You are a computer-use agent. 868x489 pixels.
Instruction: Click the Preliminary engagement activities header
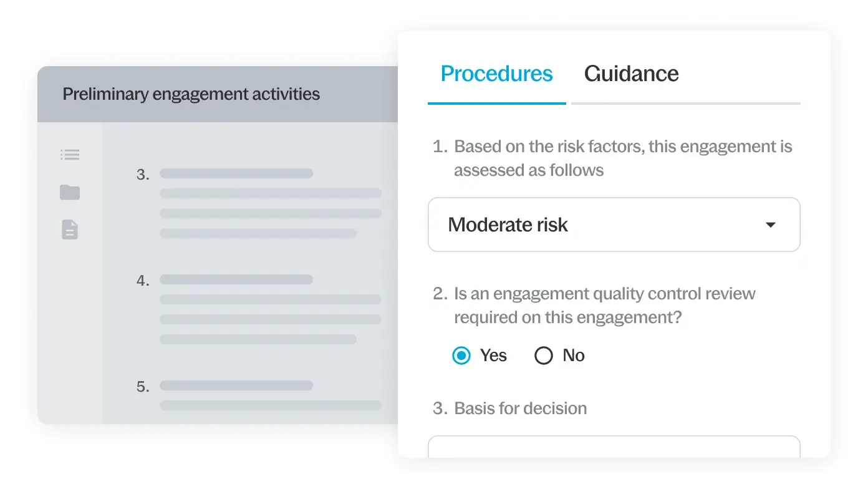click(x=191, y=94)
